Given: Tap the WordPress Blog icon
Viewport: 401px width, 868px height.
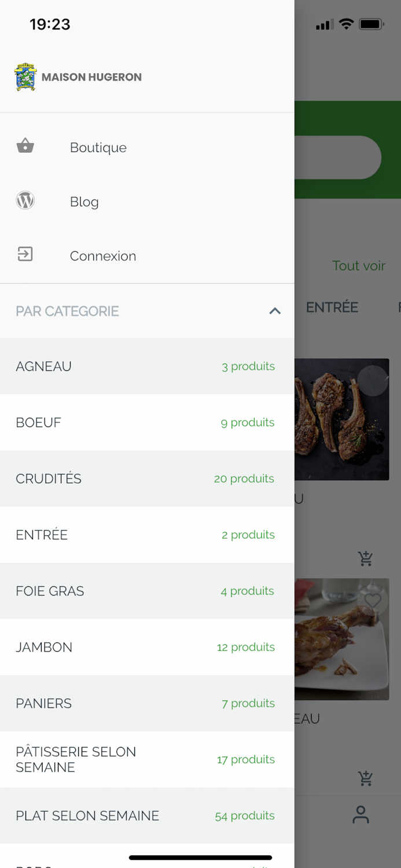Looking at the screenshot, I should [25, 201].
